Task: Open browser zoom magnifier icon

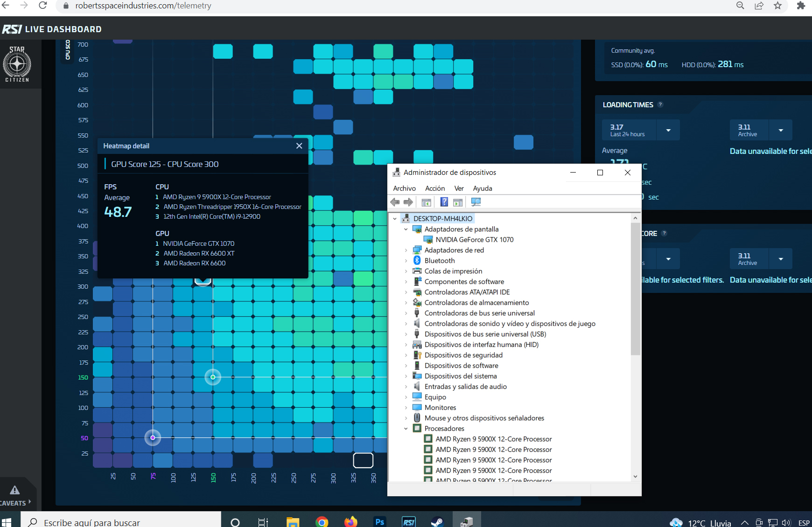Action: click(740, 6)
